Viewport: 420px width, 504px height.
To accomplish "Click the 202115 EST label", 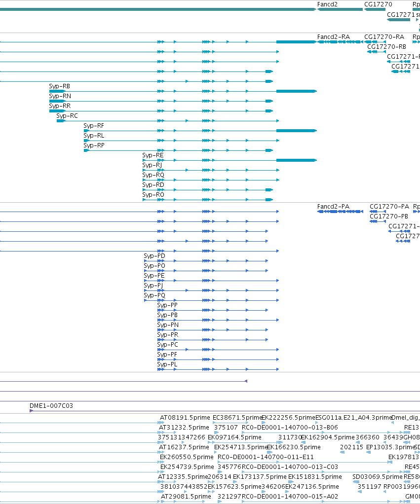I will [351, 447].
